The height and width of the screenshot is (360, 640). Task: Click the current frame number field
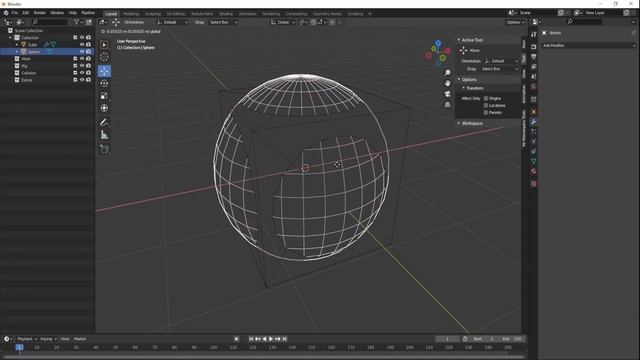click(x=448, y=339)
